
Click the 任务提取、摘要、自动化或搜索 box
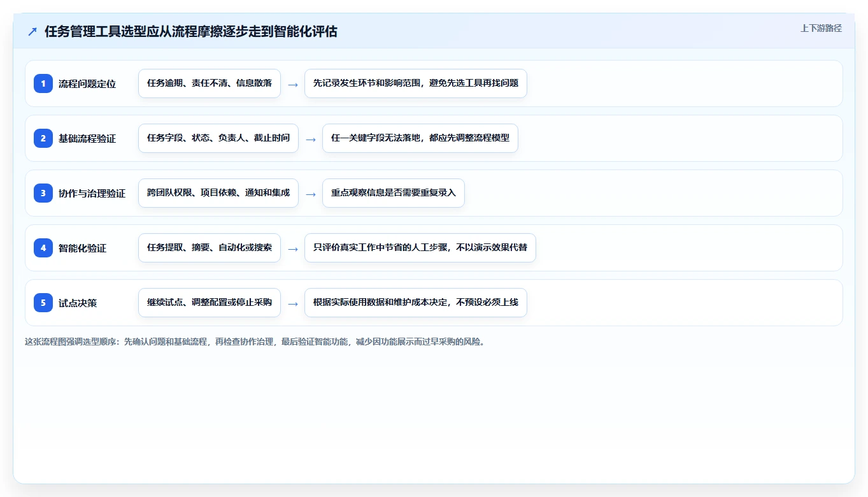coord(210,248)
